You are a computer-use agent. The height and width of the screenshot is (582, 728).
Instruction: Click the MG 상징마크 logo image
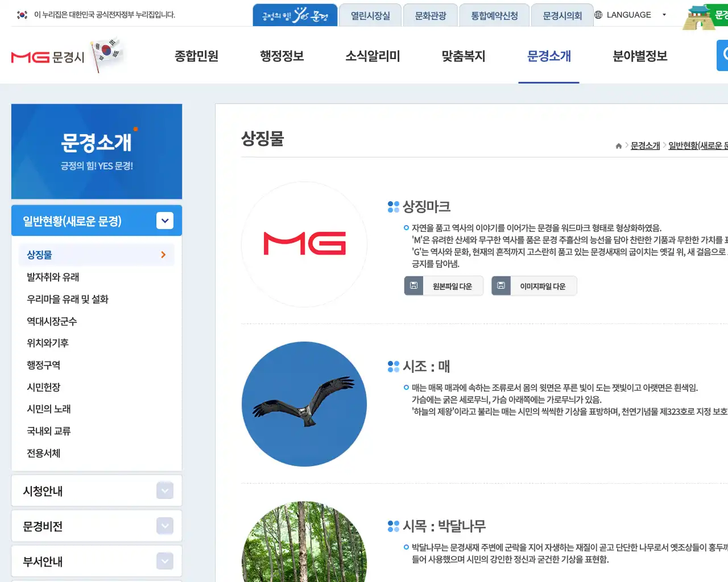(x=304, y=244)
